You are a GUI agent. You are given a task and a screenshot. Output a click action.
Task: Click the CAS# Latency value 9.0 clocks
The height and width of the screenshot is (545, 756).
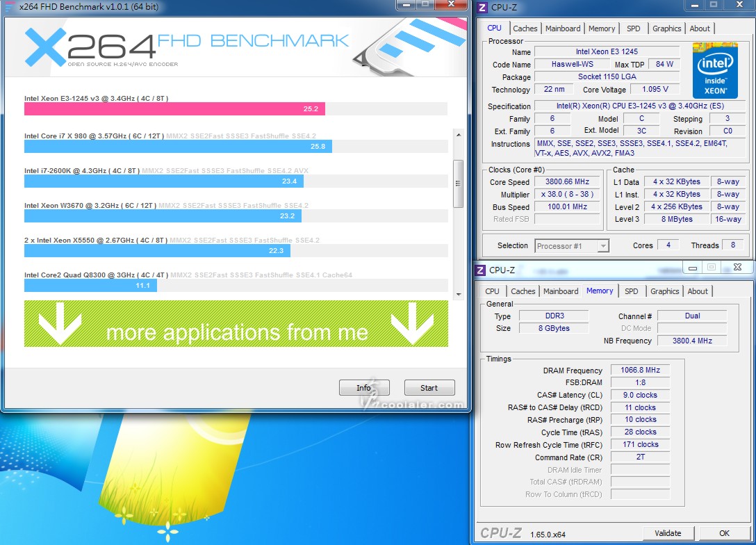coord(640,395)
